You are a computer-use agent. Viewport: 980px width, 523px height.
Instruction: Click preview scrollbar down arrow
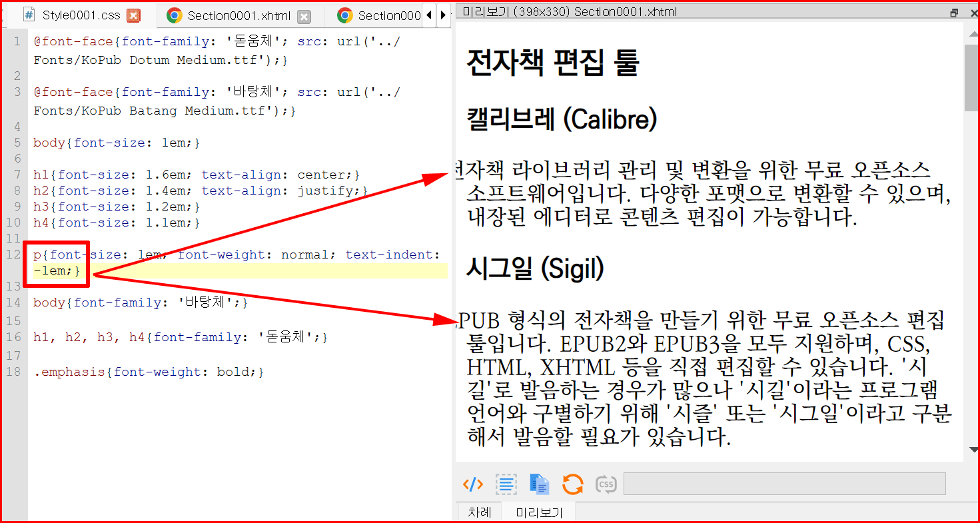972,451
